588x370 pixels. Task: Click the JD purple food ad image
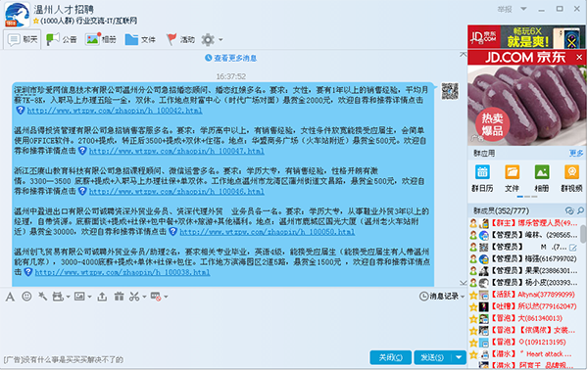tap(527, 105)
